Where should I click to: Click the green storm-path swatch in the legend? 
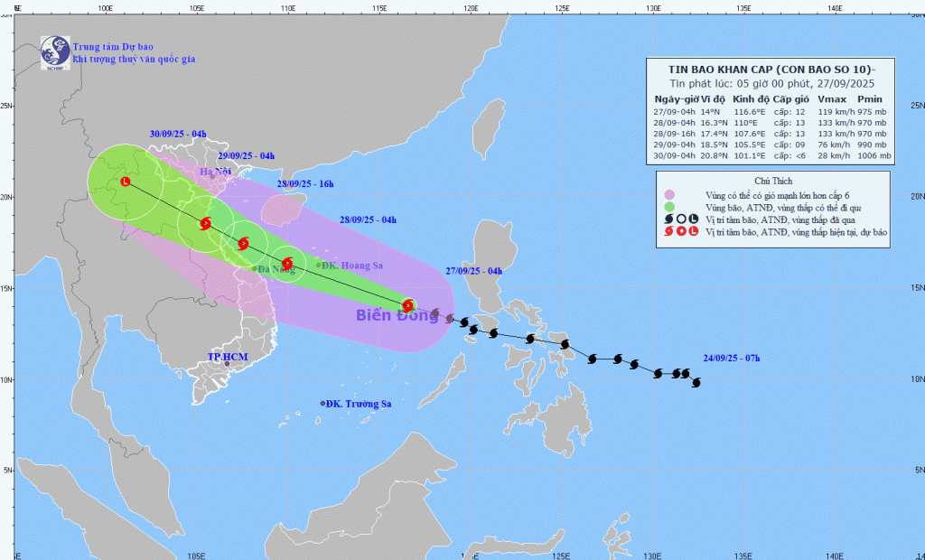coord(668,206)
